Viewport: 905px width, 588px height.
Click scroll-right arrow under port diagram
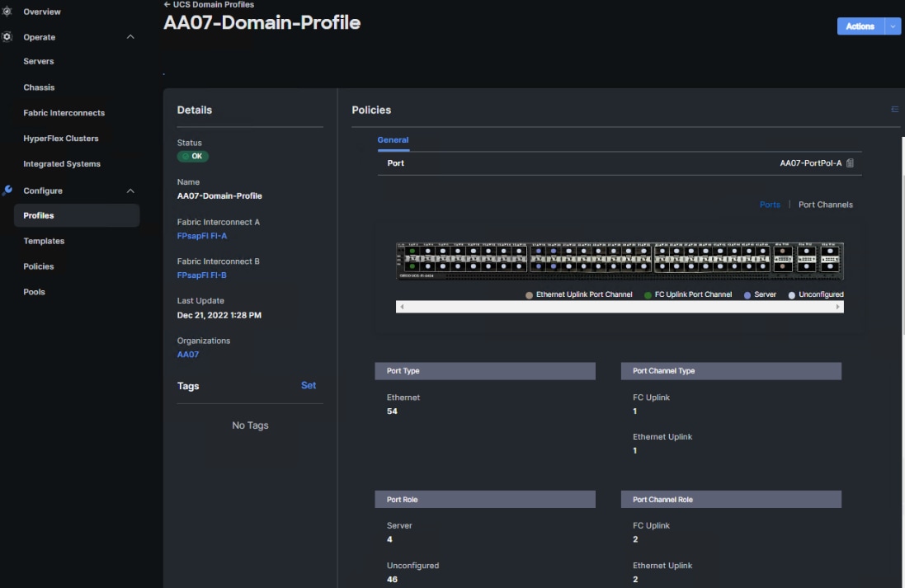(x=837, y=307)
